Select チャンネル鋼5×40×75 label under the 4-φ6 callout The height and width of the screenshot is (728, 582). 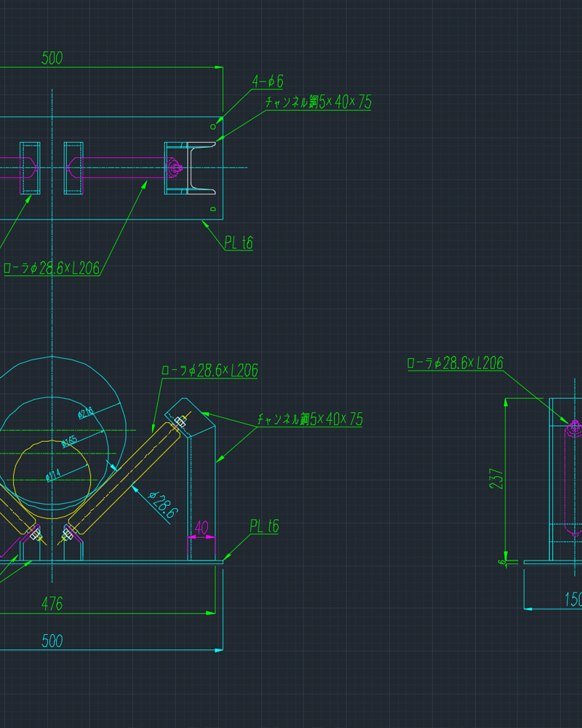click(319, 102)
